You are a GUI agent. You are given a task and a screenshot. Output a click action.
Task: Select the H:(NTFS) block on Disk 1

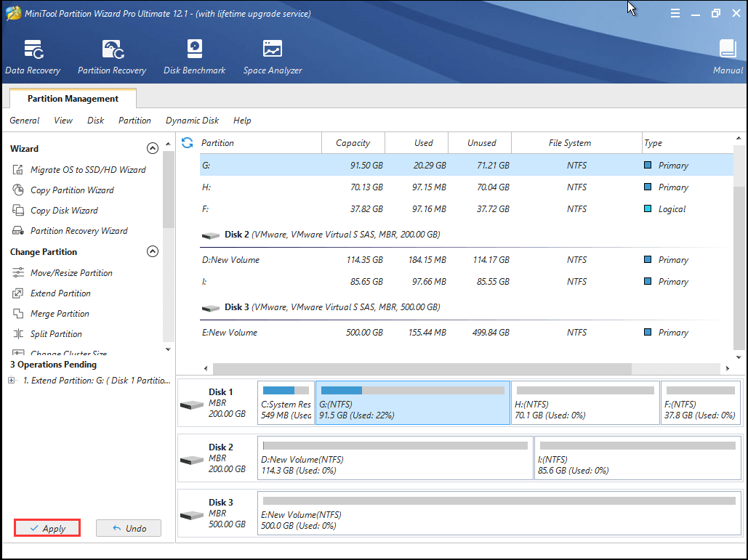tap(585, 402)
